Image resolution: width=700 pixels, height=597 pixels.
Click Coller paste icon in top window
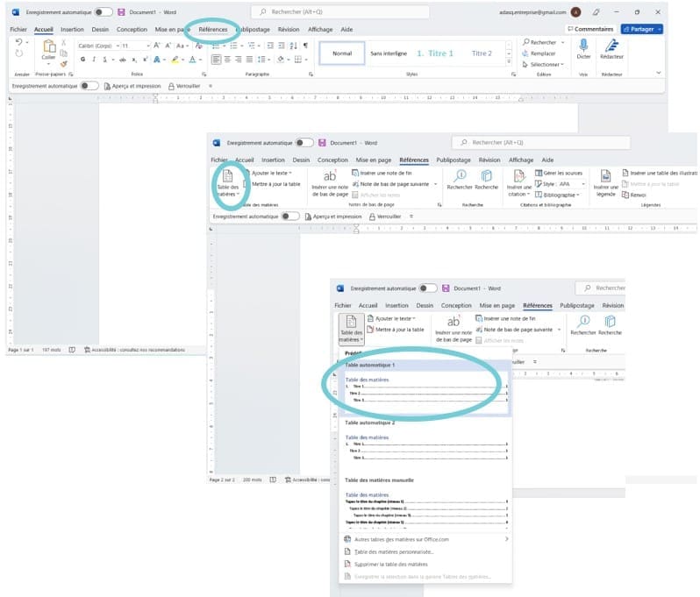tap(48, 46)
